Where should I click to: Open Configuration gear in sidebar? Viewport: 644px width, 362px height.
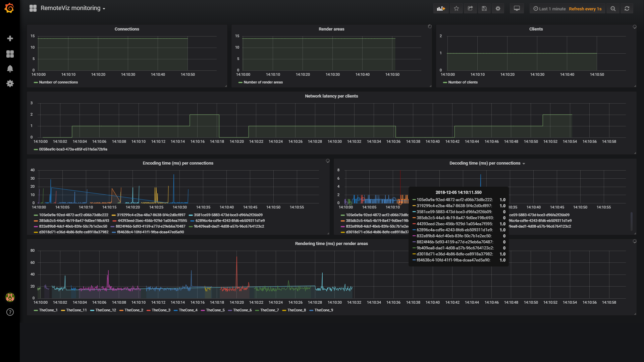pyautogui.click(x=10, y=83)
